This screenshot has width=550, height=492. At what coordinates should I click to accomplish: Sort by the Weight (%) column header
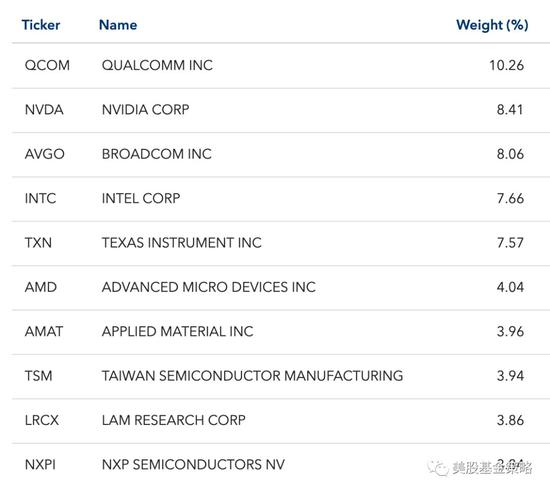click(x=492, y=25)
